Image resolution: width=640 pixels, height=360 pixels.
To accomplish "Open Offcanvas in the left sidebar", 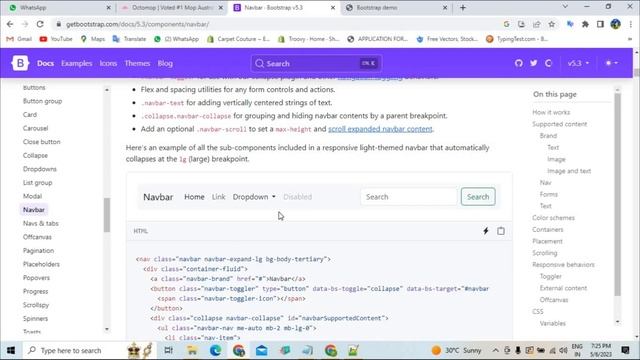I will 37,237.
